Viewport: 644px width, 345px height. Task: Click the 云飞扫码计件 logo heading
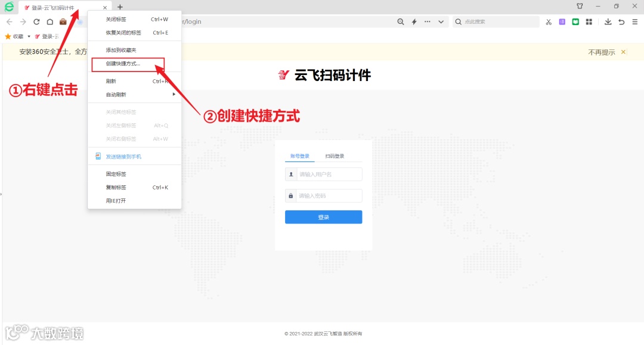(324, 75)
